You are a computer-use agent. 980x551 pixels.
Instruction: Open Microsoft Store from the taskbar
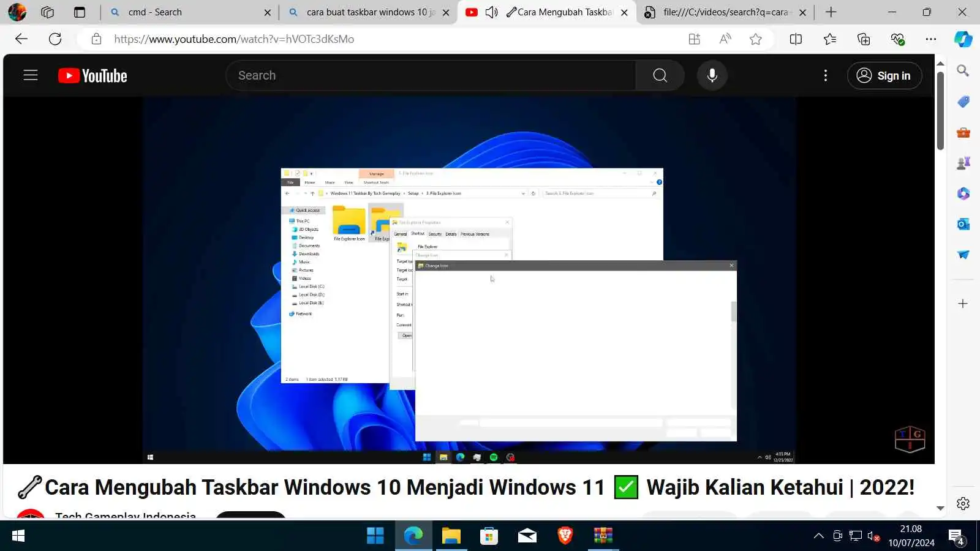pyautogui.click(x=489, y=536)
